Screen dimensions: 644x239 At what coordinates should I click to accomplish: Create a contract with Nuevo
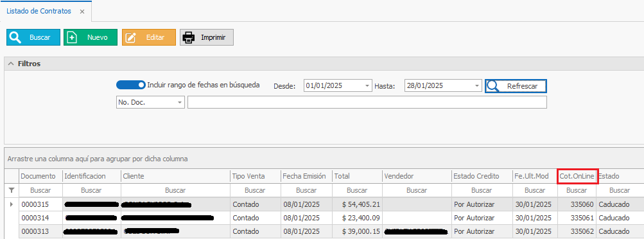coord(91,37)
